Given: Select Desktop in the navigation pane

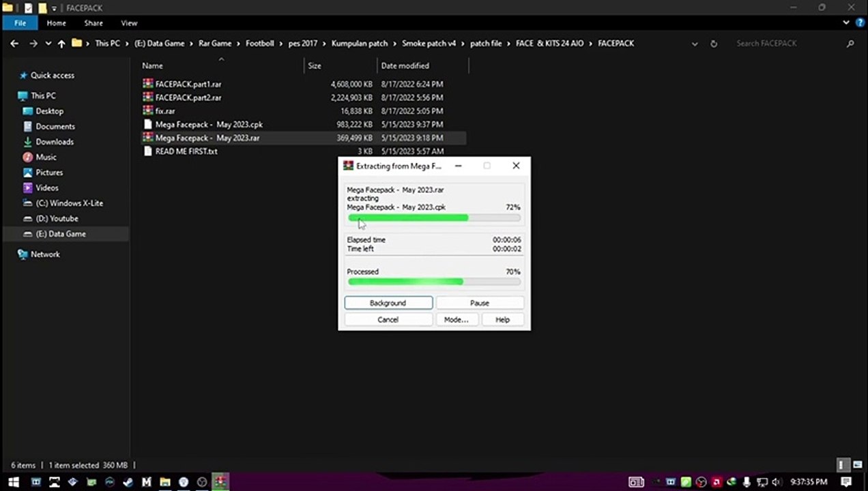Looking at the screenshot, I should (49, 111).
